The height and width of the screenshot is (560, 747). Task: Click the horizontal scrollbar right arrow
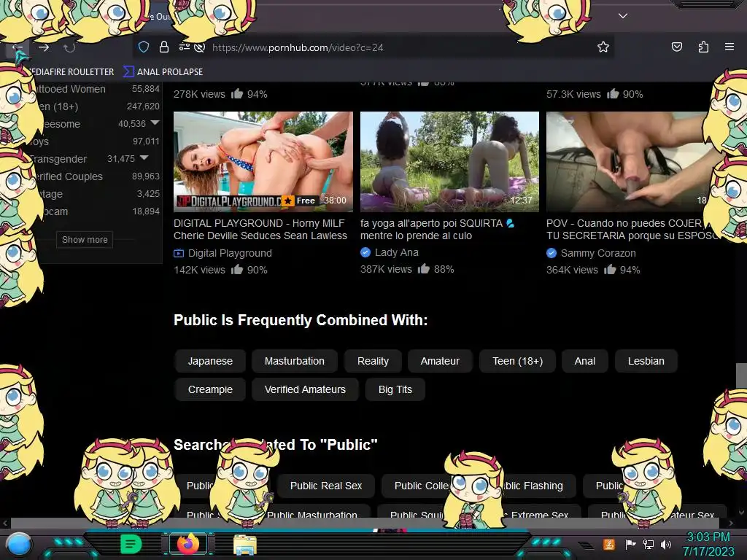[730, 524]
